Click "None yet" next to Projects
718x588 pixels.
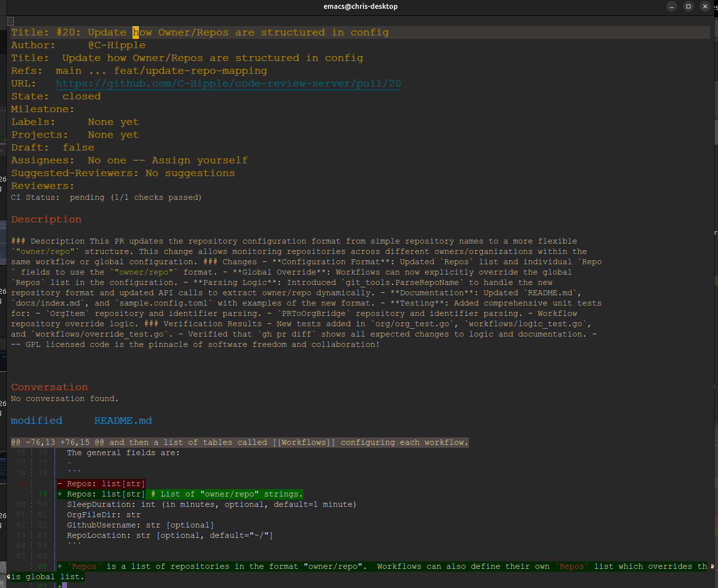pos(113,135)
